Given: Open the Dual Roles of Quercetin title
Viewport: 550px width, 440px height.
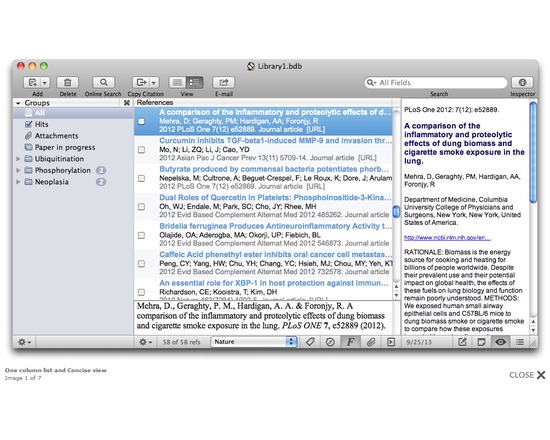Looking at the screenshot, I should [x=275, y=198].
